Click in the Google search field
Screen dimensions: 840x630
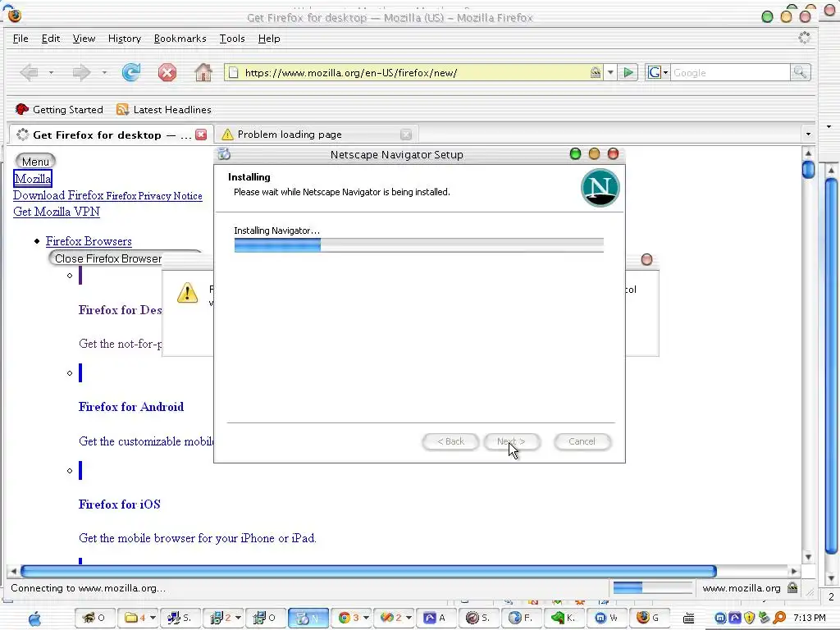click(x=730, y=72)
